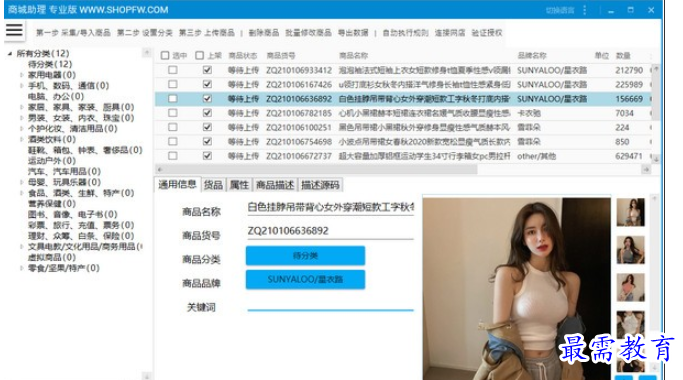Select the 虚拟商品(0) tree item

pos(52,258)
